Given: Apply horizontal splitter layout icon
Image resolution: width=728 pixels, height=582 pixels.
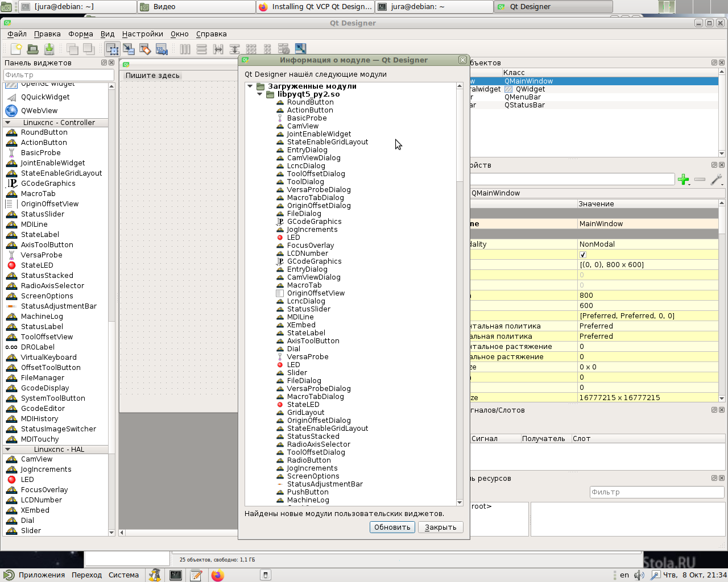Looking at the screenshot, I should (x=218, y=49).
